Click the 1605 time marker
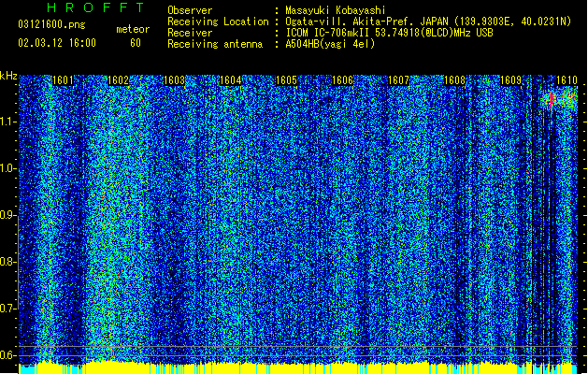 [x=286, y=80]
